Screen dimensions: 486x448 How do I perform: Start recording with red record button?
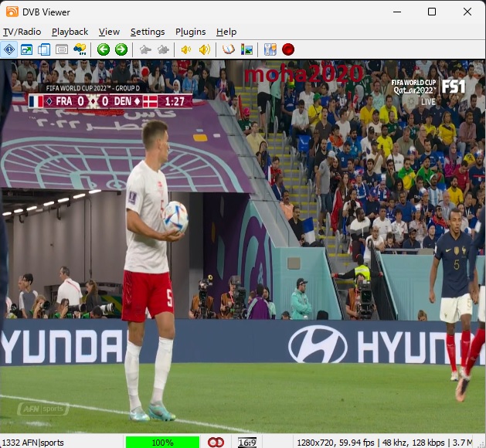click(288, 49)
